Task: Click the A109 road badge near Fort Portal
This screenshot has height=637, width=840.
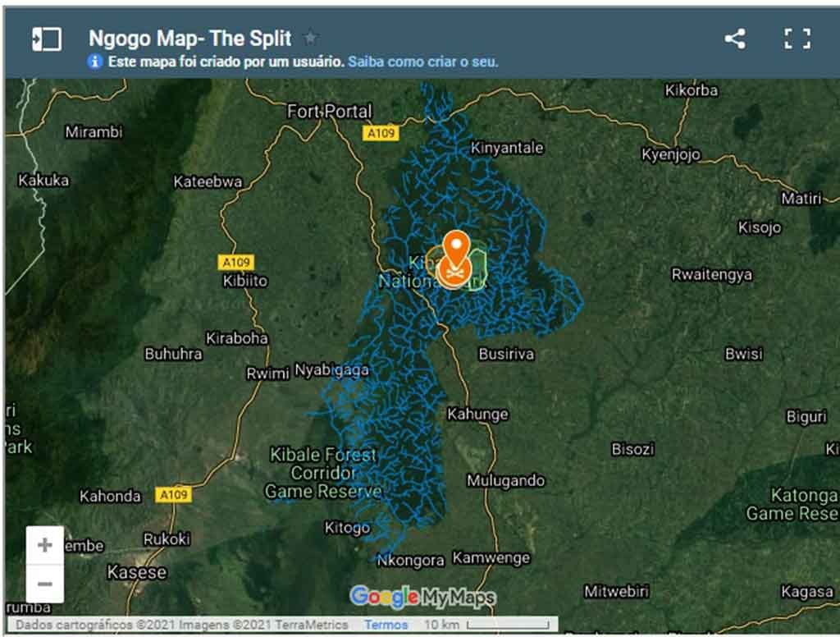Action: [x=380, y=133]
